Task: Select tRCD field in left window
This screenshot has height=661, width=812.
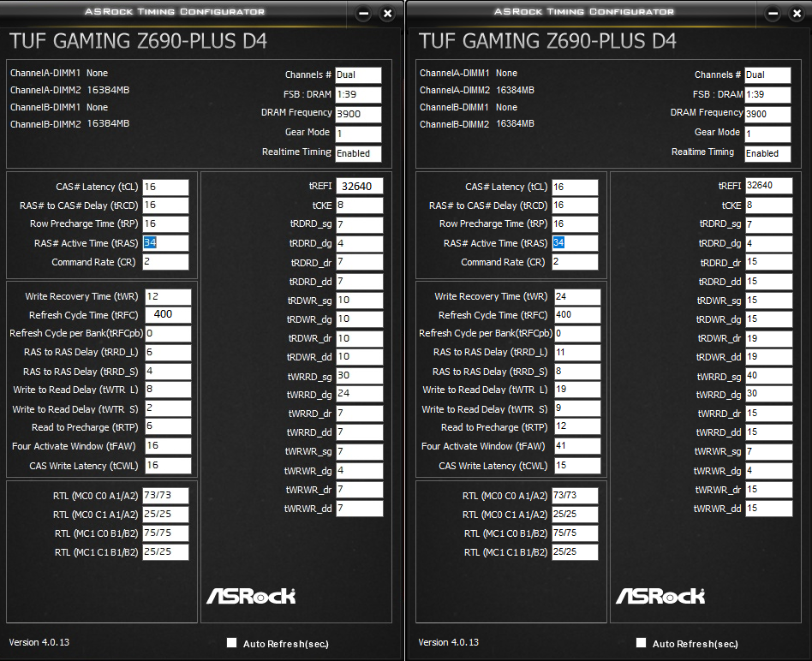Action: 165,205
